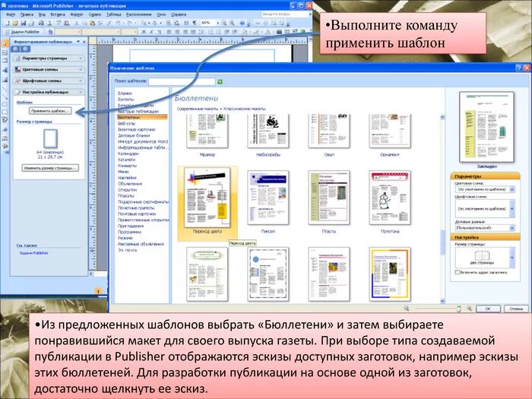Click the dialog help question mark button
Screen dimensions: 532x399
[x=519, y=68]
